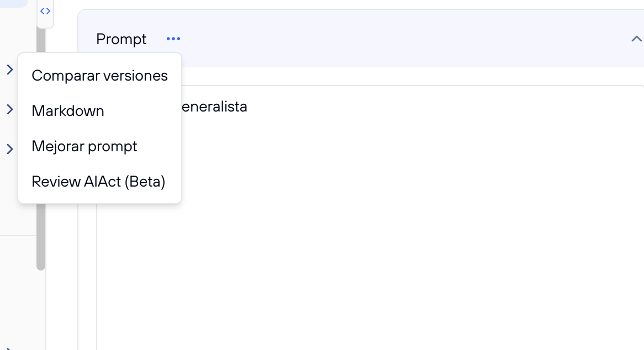Click the Prompt panel title
The width and height of the screenshot is (644, 350).
[121, 39]
